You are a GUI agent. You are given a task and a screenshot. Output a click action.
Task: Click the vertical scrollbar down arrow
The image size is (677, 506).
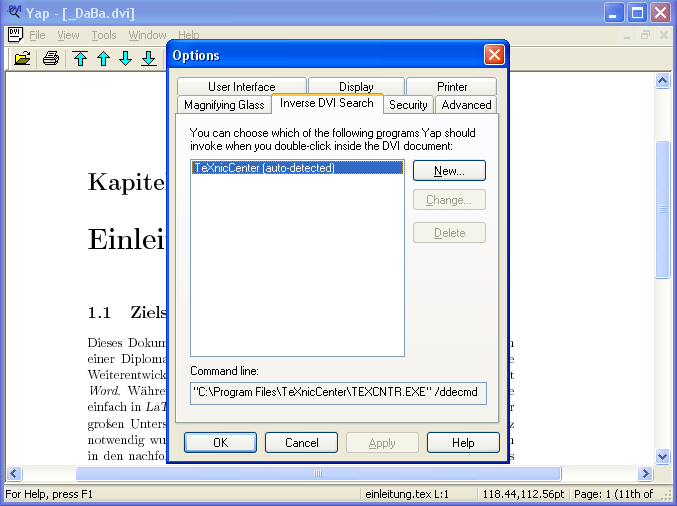(x=662, y=456)
